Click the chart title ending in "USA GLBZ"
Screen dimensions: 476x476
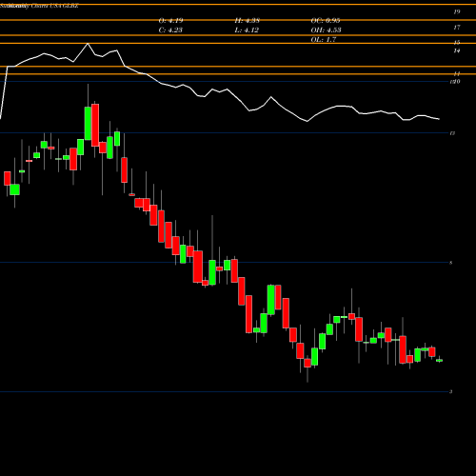click(x=39, y=6)
